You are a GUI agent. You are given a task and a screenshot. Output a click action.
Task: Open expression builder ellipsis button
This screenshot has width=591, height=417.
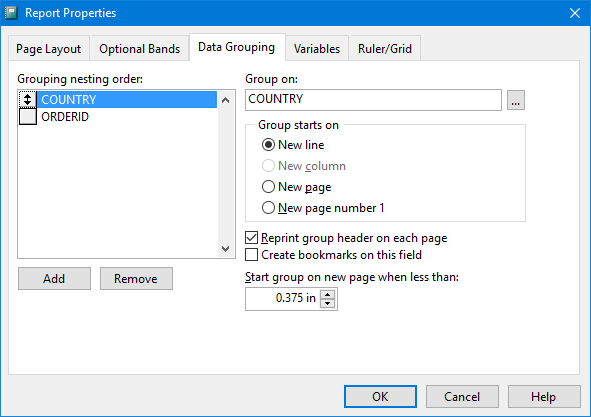tap(516, 100)
